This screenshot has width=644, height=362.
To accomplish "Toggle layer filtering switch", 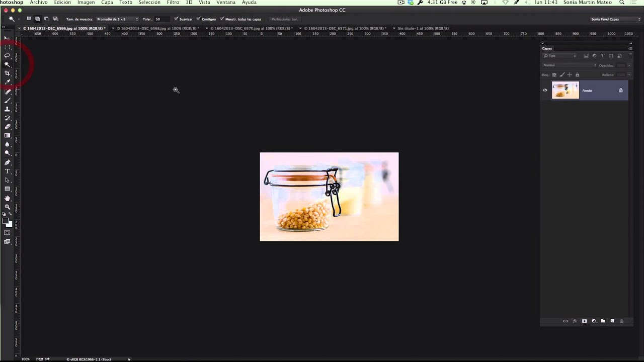I will coord(630,55).
